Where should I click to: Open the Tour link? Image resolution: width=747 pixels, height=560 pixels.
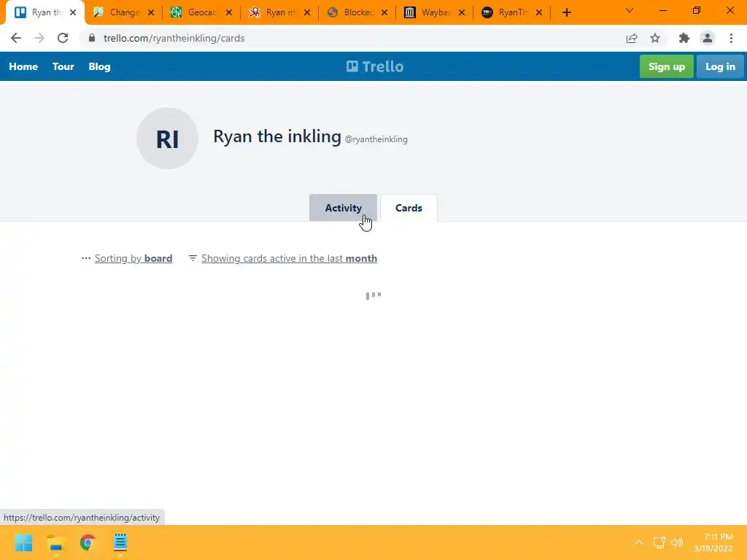click(x=63, y=66)
